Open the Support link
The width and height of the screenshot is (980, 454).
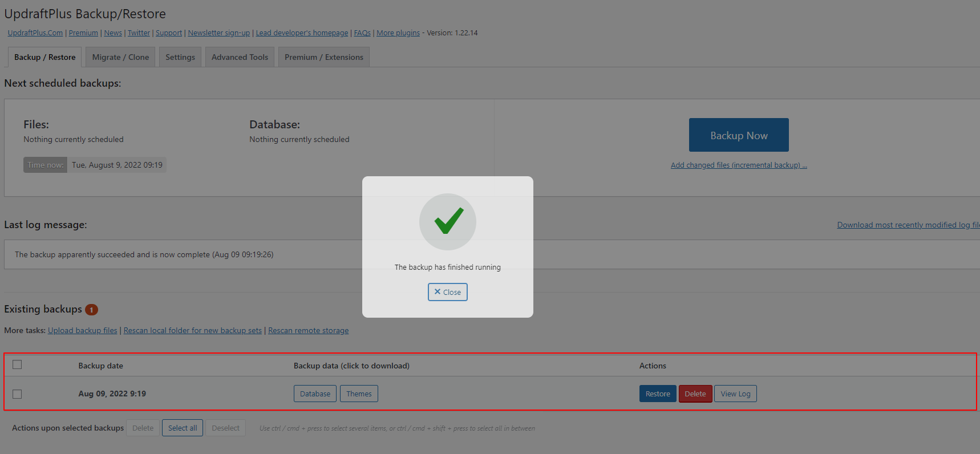(169, 33)
